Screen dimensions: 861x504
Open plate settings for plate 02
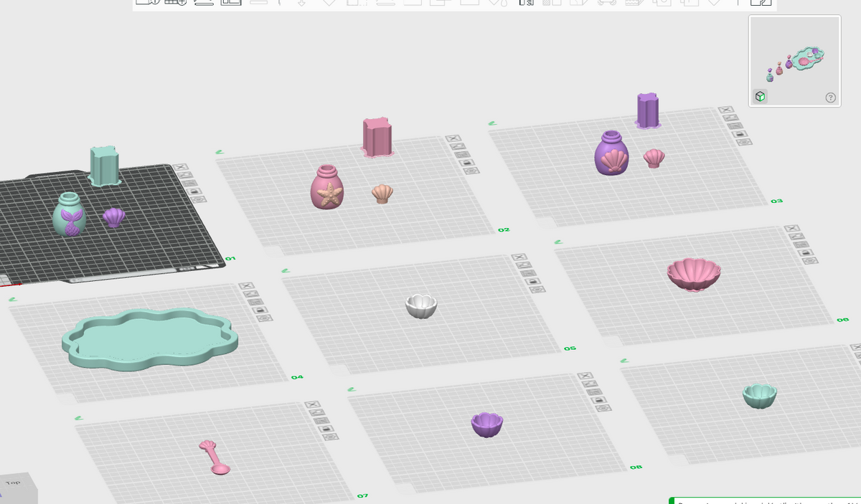pyautogui.click(x=471, y=171)
